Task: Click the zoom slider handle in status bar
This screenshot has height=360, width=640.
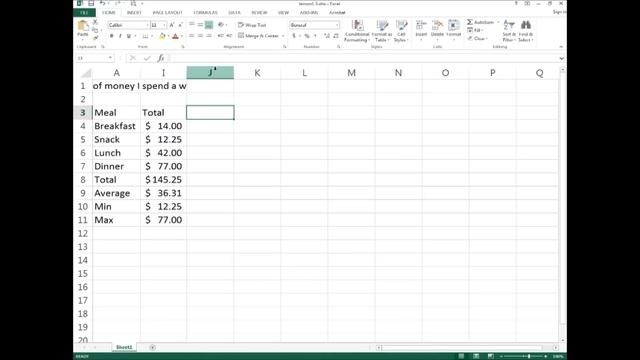Action: (x=529, y=356)
